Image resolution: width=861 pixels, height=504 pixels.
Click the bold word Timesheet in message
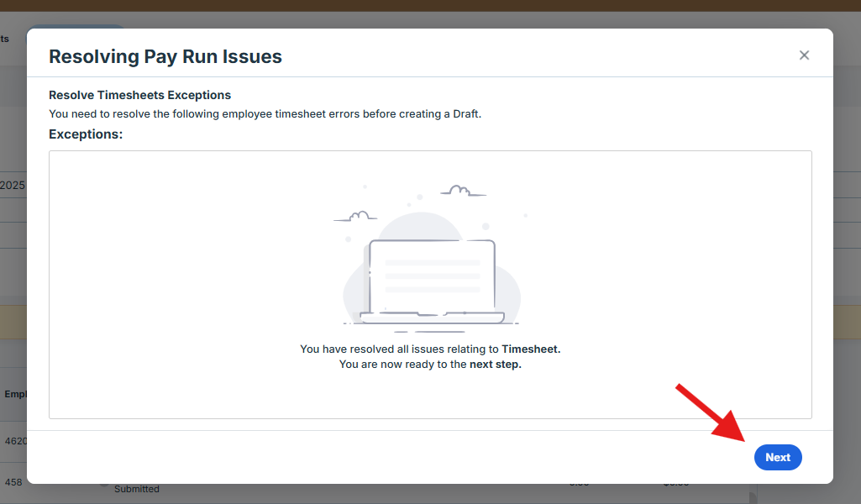(530, 349)
